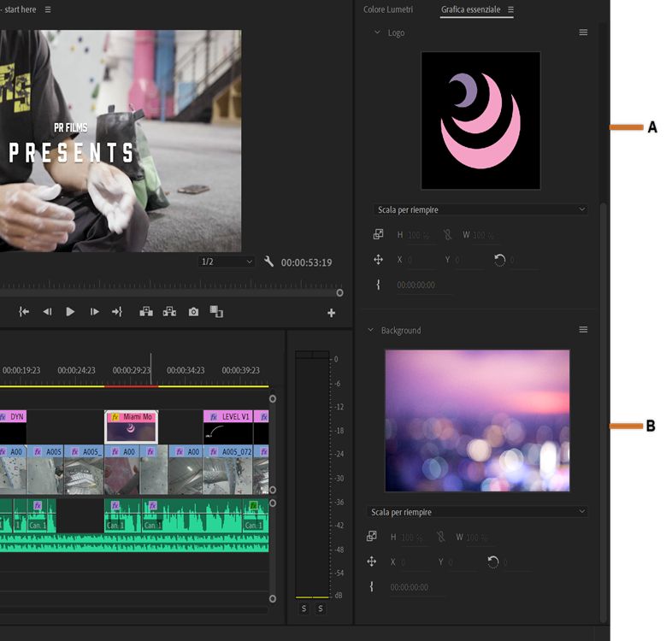Click Logo timecode 00:00:00:00 field
This screenshot has width=672, height=641.
point(423,285)
